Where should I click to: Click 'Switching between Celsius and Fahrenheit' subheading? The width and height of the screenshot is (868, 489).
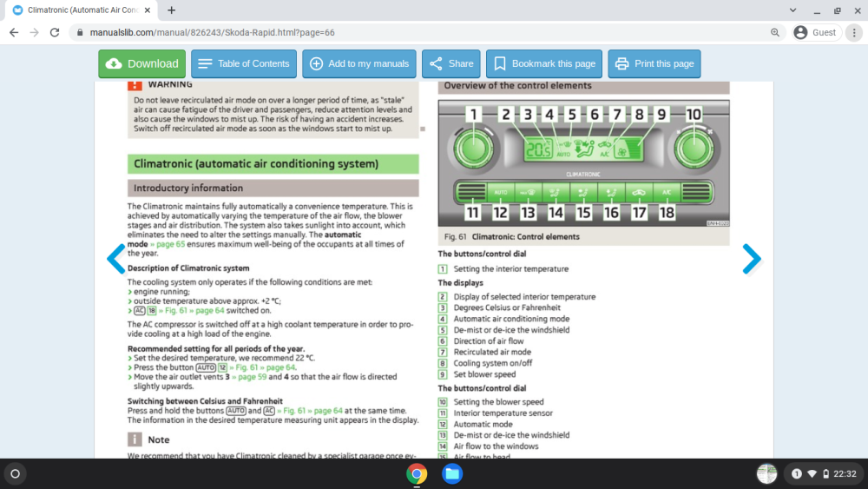coord(205,401)
